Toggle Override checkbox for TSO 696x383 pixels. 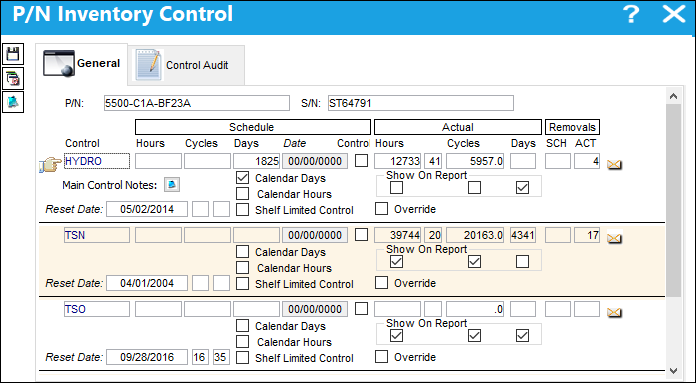[x=381, y=357]
